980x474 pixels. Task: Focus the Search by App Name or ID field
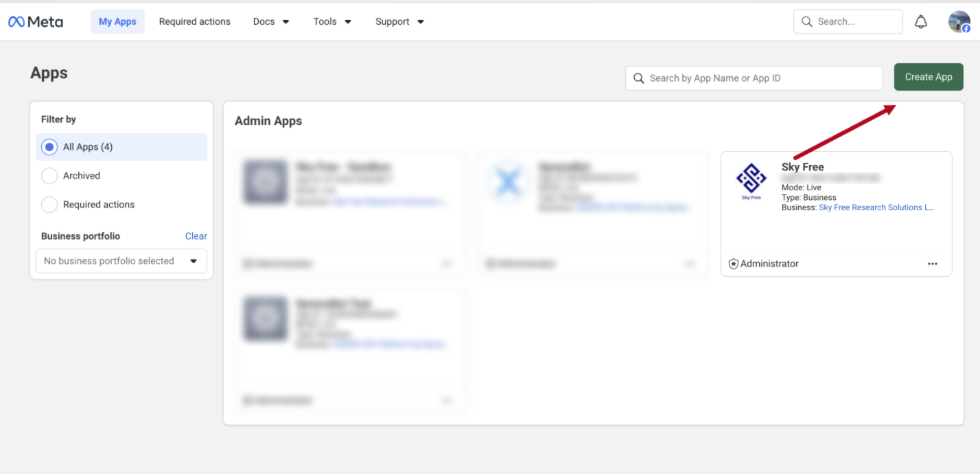[x=754, y=78]
